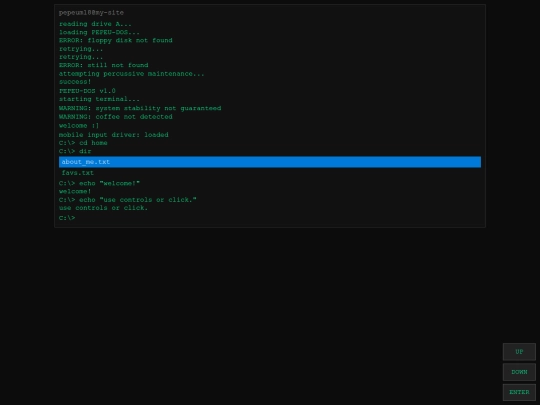Image resolution: width=540 pixels, height=405 pixels.
Task: Click the 'C:\> echo "welcome!"' command line
Action: (x=99, y=183)
